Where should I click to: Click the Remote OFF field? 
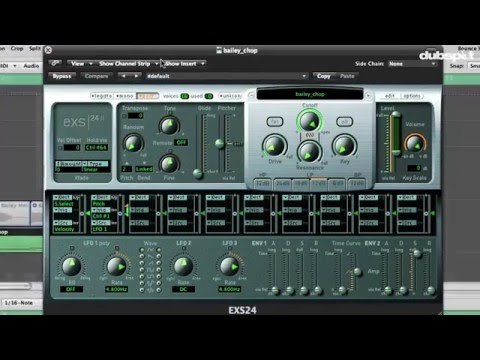pyautogui.click(x=181, y=142)
